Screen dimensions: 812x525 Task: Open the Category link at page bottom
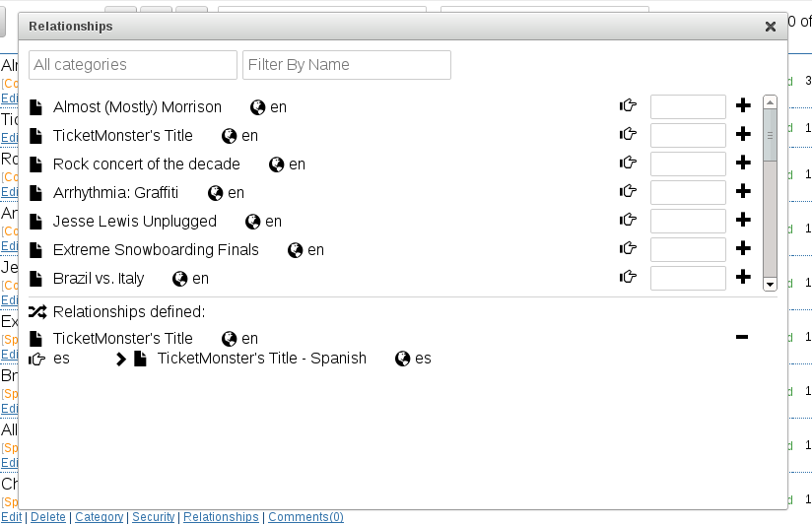pyautogui.click(x=100, y=517)
